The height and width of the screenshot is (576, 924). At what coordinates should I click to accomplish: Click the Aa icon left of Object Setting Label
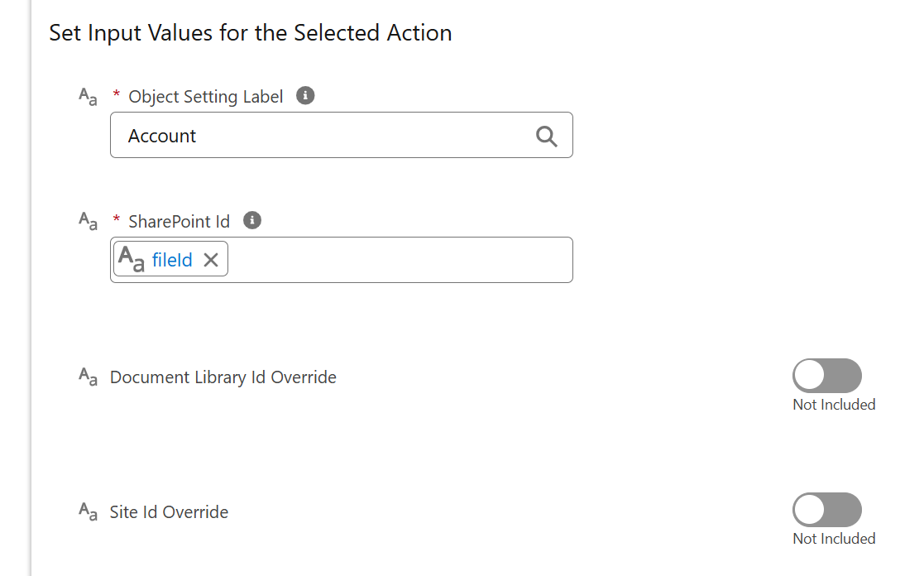(88, 97)
